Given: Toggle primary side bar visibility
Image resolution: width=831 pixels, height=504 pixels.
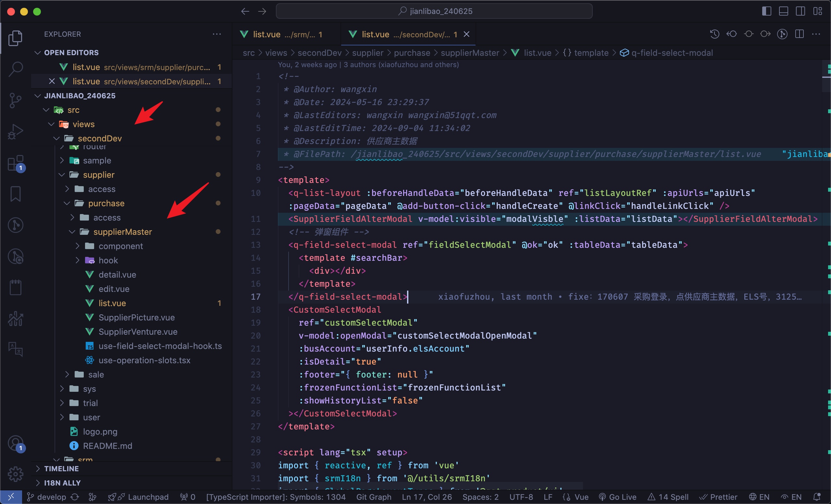Looking at the screenshot, I should 767,11.
